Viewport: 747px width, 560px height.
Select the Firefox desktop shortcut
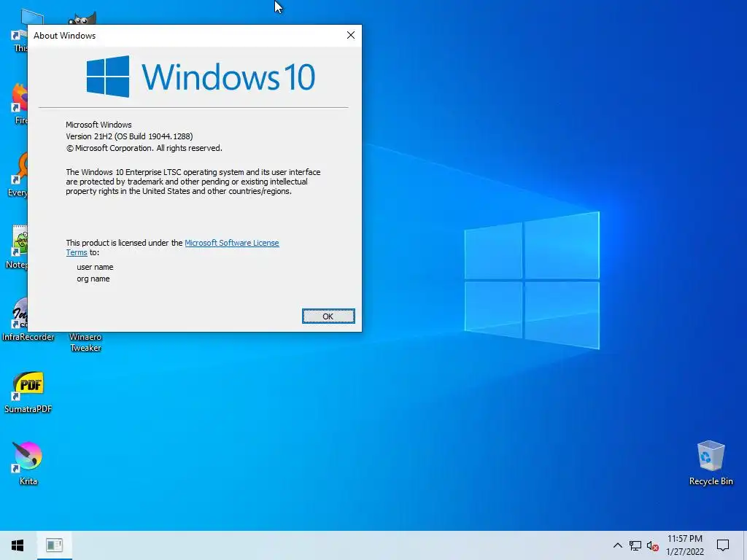tap(19, 103)
